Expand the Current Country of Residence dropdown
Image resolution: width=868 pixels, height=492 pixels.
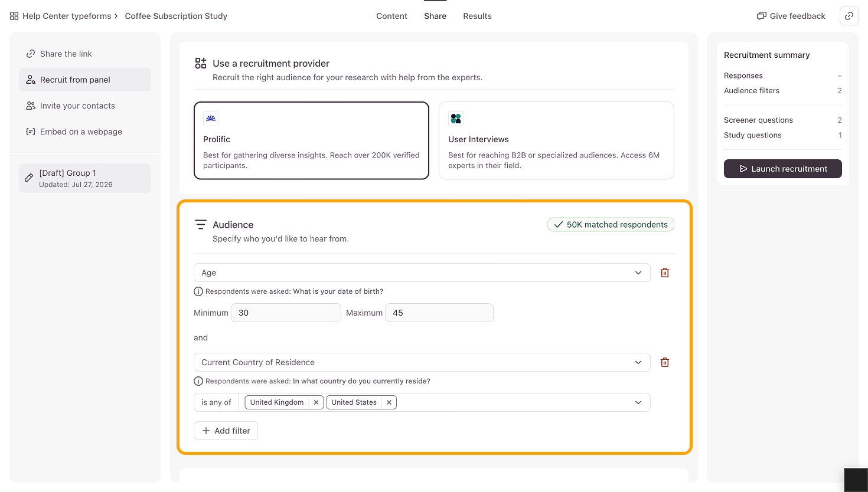click(x=422, y=362)
